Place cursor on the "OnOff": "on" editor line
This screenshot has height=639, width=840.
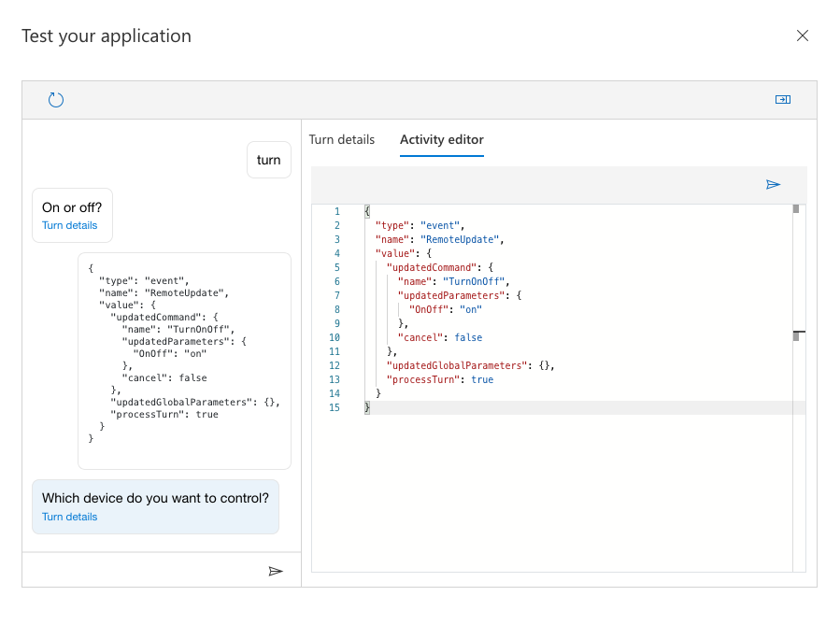(445, 309)
